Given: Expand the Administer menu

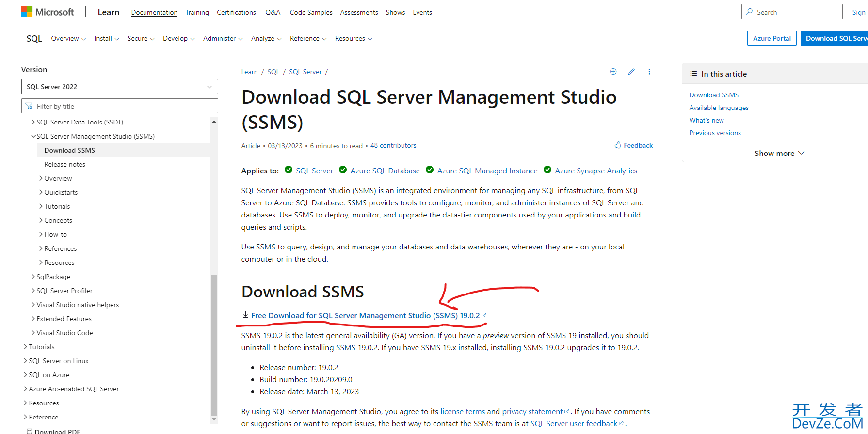Looking at the screenshot, I should click(x=223, y=38).
